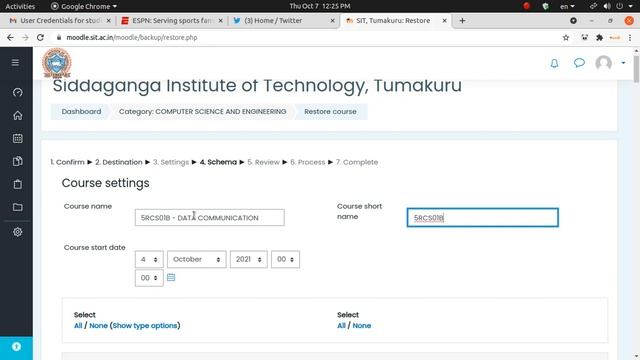Open system power menu icon
This screenshot has width=640, height=360.
pyautogui.click(x=620, y=6)
